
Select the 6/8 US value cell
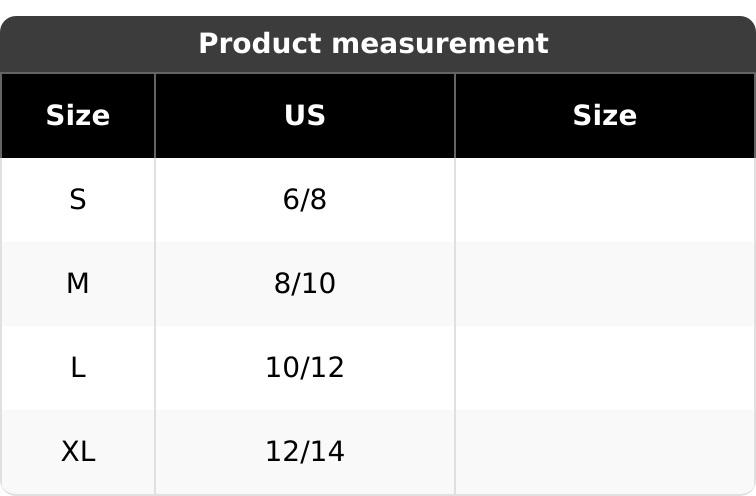(x=305, y=200)
